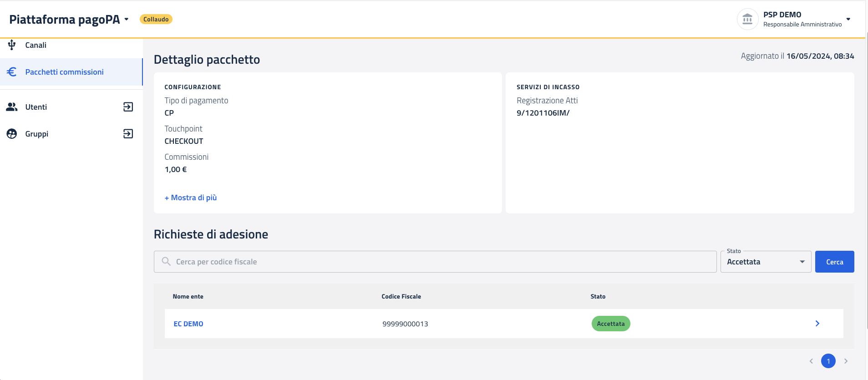Click the exit arrow icon beside Utenti
This screenshot has width=868, height=380.
[x=128, y=107]
